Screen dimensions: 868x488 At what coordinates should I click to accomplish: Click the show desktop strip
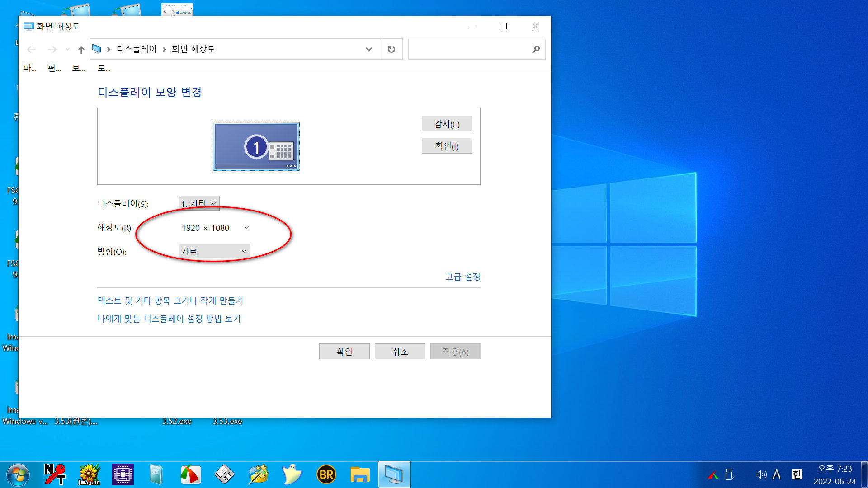point(865,475)
